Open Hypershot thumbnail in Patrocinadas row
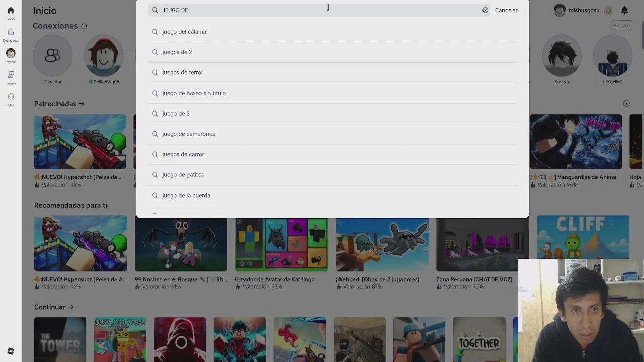Screen dimensions: 644x362 tap(80, 142)
